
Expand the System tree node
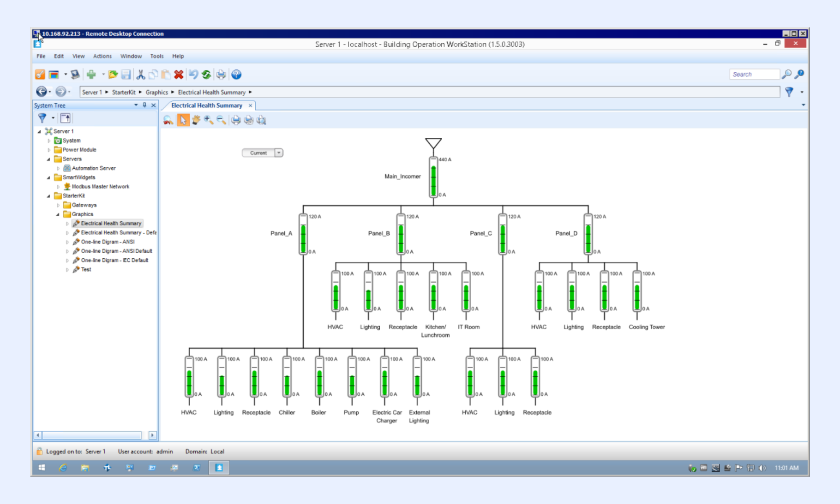coord(49,141)
